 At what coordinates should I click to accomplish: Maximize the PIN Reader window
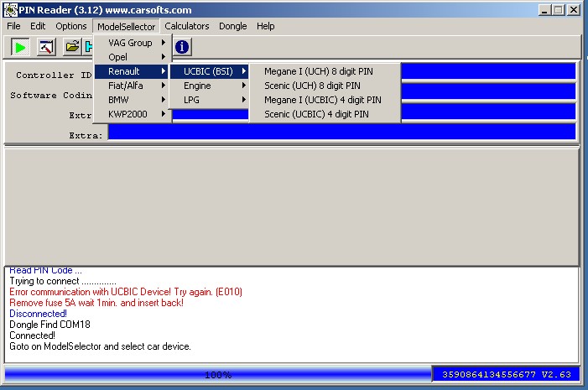(559, 10)
